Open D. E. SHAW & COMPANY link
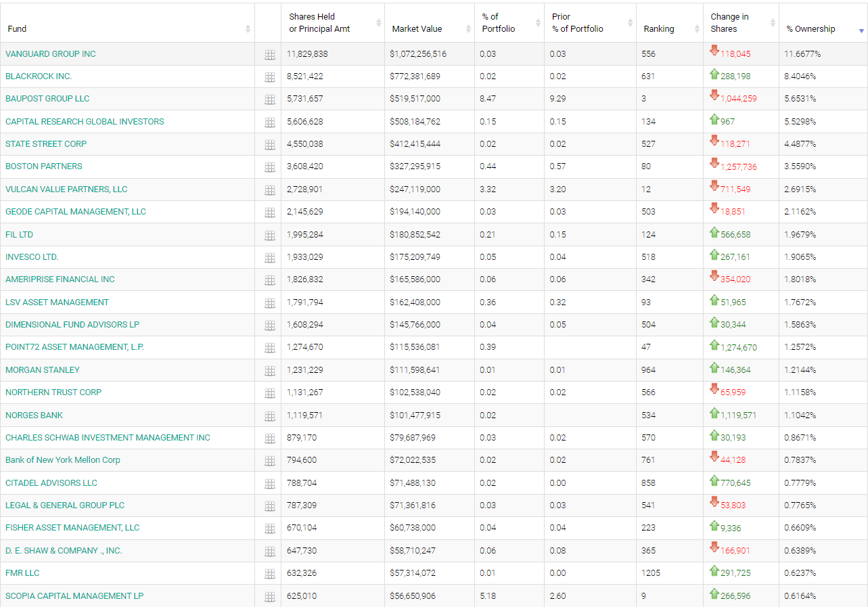Screen dimensions: 868x607 (x=64, y=551)
